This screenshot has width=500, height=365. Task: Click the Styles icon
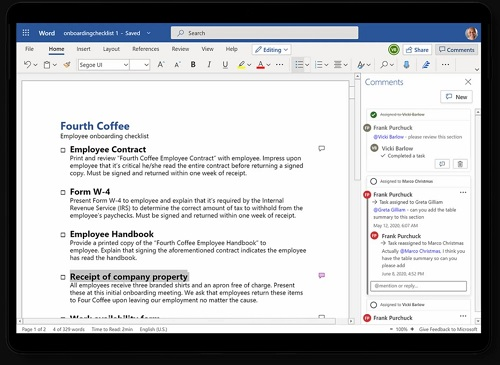pyautogui.click(x=361, y=65)
